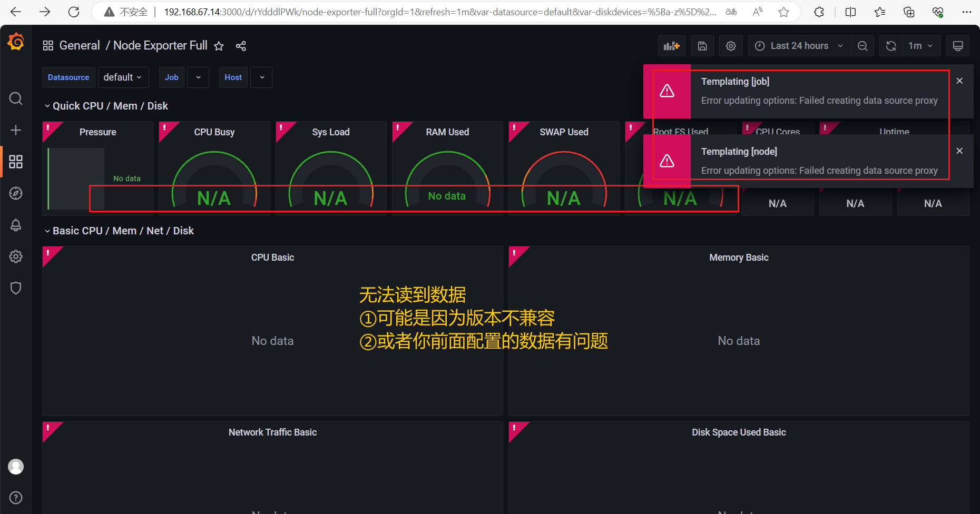Image resolution: width=980 pixels, height=514 pixels.
Task: Click the SWAP Used panel error indicator
Action: [x=515, y=128]
